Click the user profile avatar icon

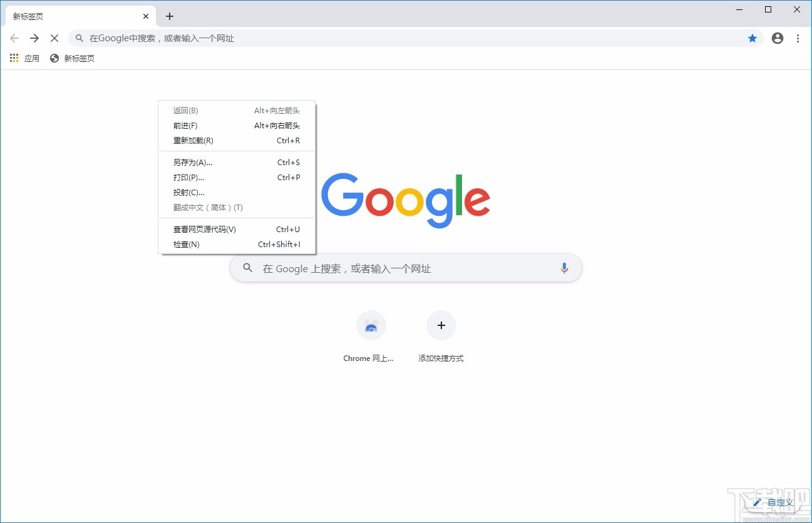[777, 38]
